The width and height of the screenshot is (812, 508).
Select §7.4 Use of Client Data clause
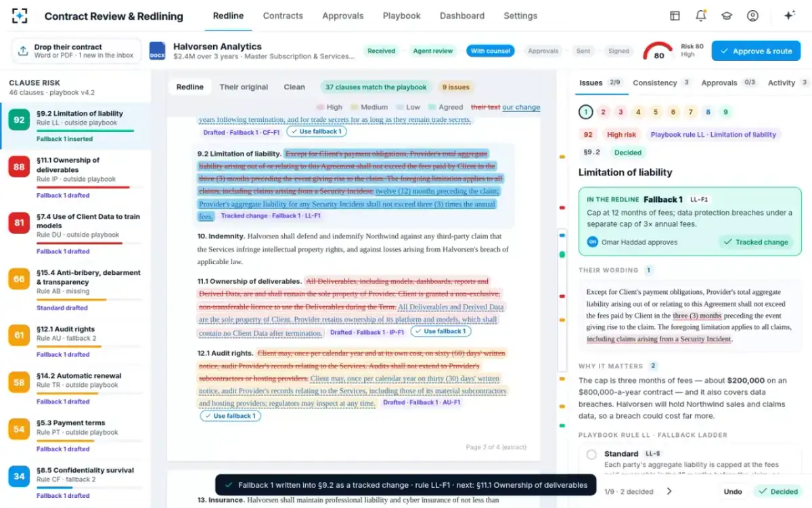(x=75, y=234)
